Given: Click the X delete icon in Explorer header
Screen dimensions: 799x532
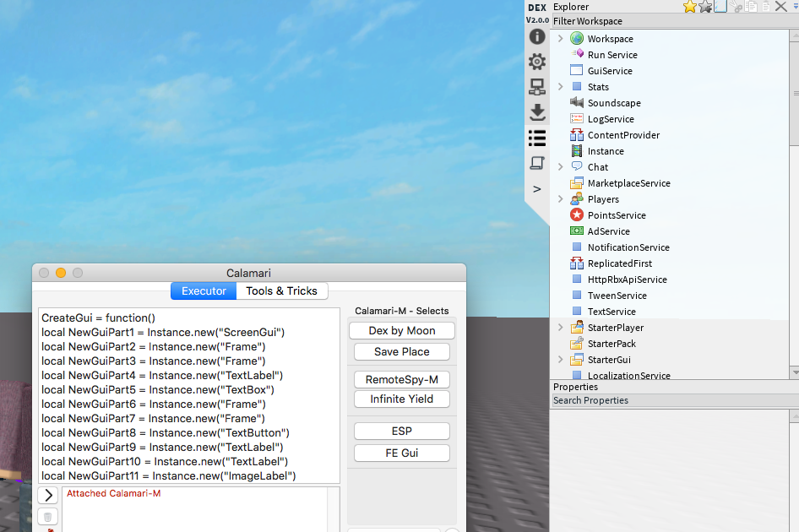Looking at the screenshot, I should click(780, 7).
